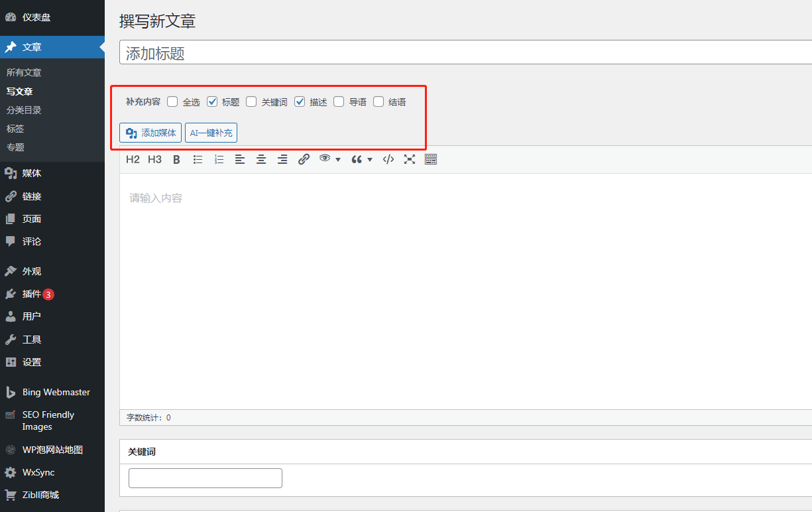The height and width of the screenshot is (512, 812).
Task: Apply H2 heading format
Action: [133, 159]
